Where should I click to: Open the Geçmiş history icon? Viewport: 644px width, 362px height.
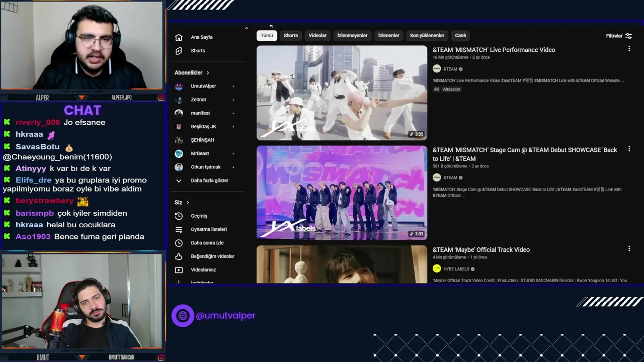coord(179,216)
